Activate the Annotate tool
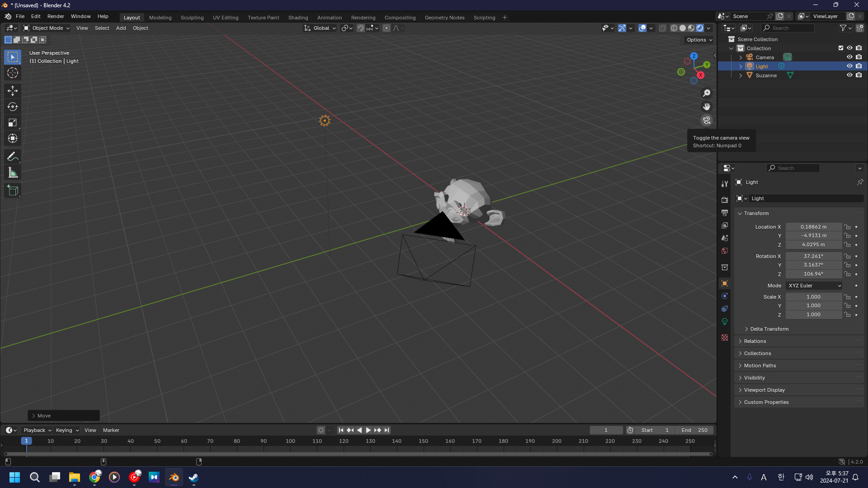This screenshot has width=868, height=488. [13, 157]
